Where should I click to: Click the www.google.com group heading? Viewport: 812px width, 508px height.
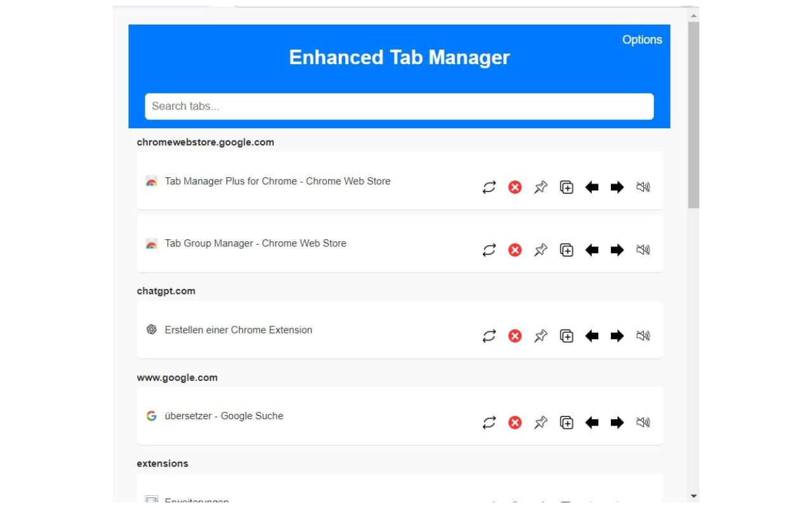(x=177, y=377)
